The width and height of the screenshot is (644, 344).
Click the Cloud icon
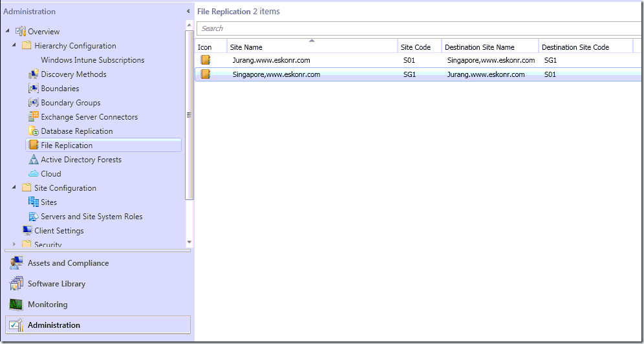tap(34, 174)
